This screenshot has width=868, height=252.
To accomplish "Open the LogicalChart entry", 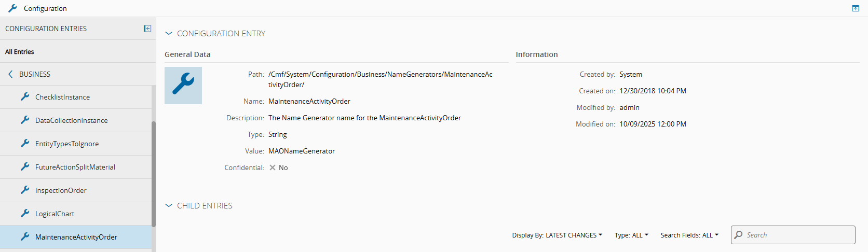I will pos(55,214).
